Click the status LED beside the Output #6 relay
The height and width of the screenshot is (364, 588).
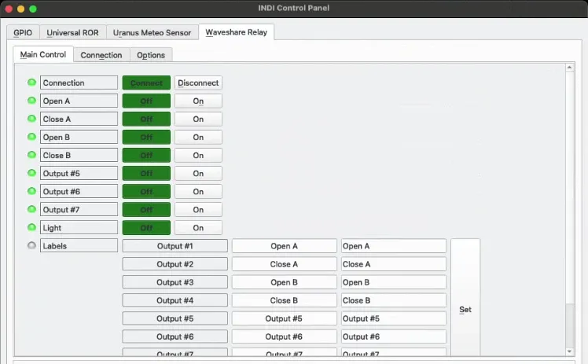32,191
